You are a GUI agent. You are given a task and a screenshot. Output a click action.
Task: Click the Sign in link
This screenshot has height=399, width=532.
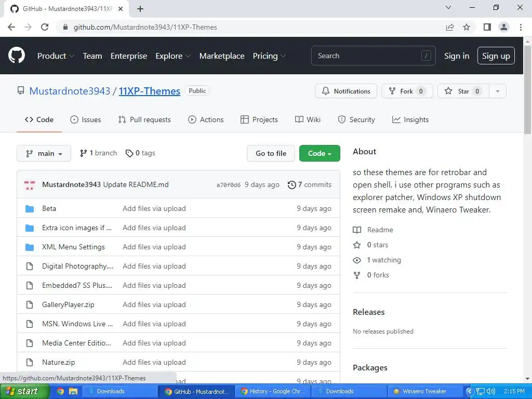point(457,56)
